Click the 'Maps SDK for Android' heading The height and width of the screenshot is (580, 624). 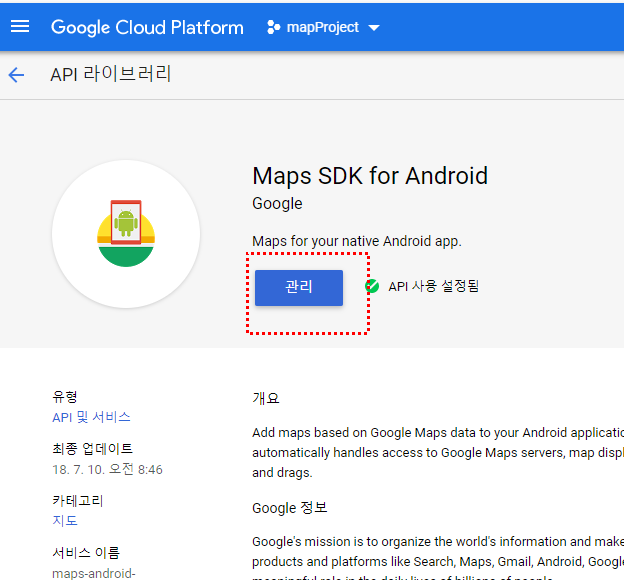tap(370, 176)
